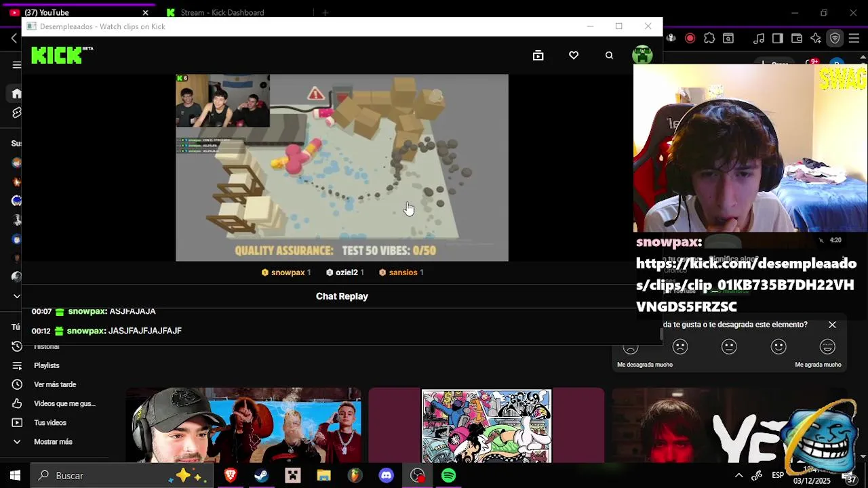Click snowpax username at 00:07 chat message
The width and height of the screenshot is (868, 488).
pyautogui.click(x=87, y=311)
